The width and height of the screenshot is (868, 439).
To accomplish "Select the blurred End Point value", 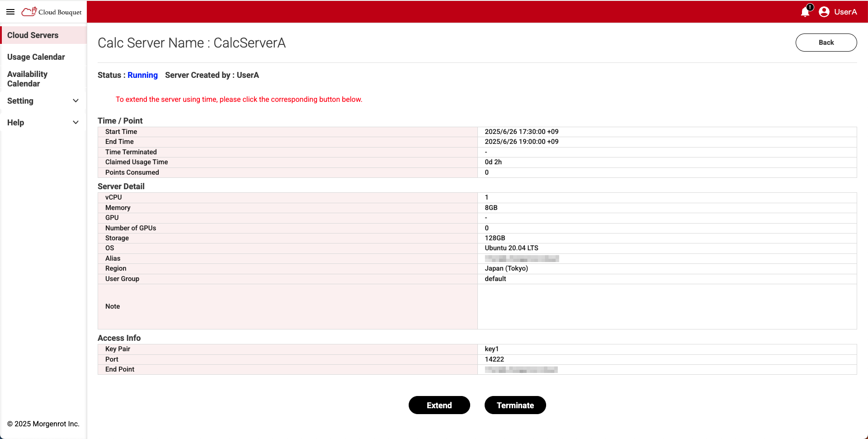I will tap(521, 370).
